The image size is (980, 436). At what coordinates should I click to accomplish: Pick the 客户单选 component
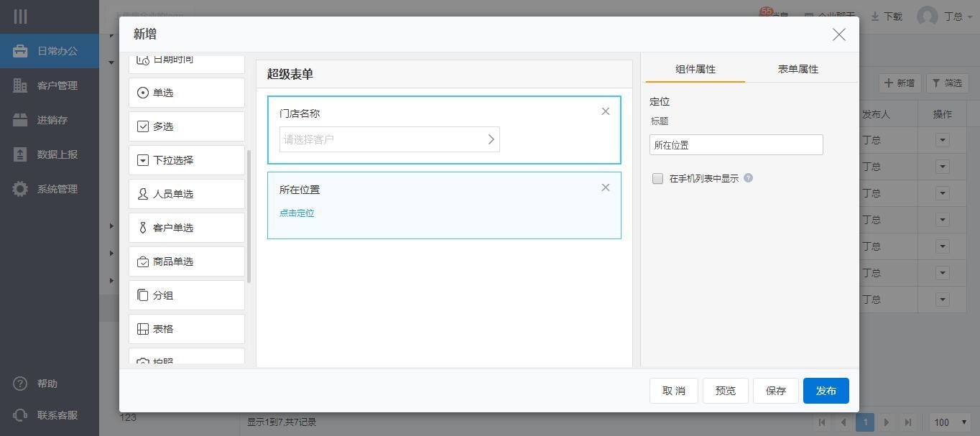pos(186,228)
